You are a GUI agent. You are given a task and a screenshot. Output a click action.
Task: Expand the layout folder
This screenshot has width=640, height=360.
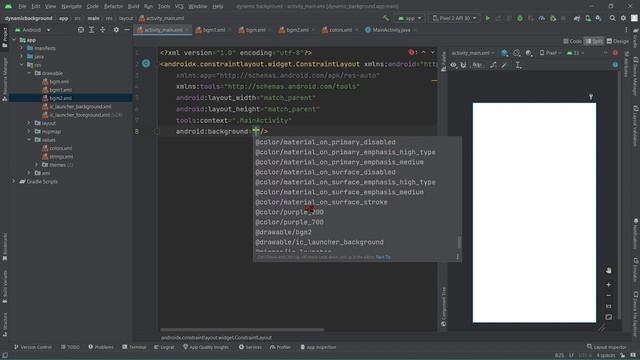click(x=29, y=123)
